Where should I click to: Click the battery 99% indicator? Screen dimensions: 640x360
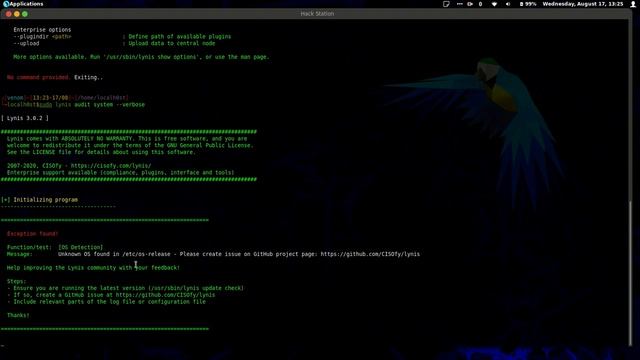tap(528, 4)
